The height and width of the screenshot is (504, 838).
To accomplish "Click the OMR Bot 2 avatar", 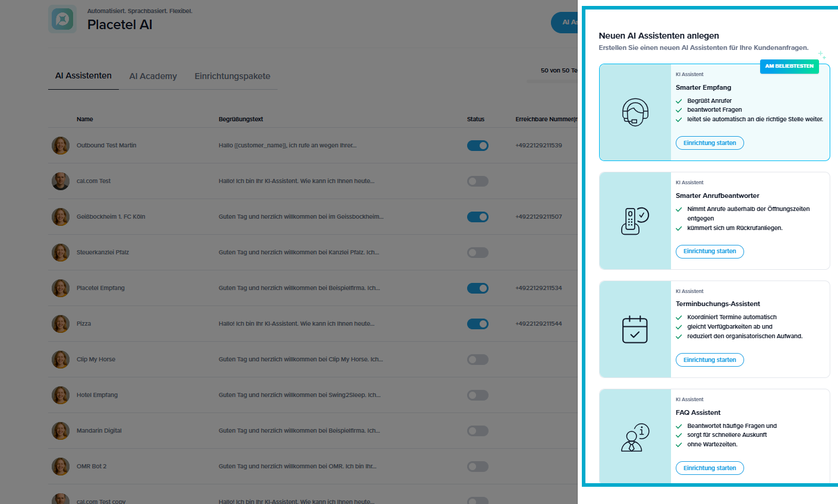I will click(61, 467).
